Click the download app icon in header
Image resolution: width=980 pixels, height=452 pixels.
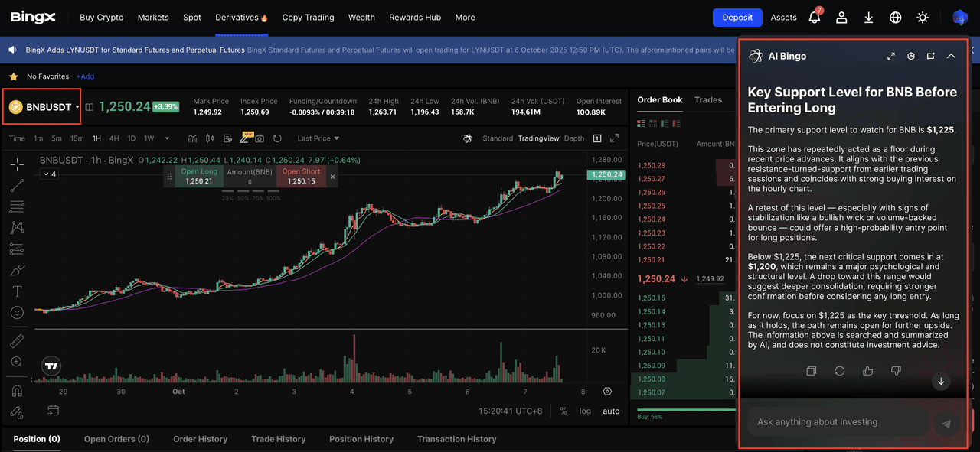pos(868,18)
